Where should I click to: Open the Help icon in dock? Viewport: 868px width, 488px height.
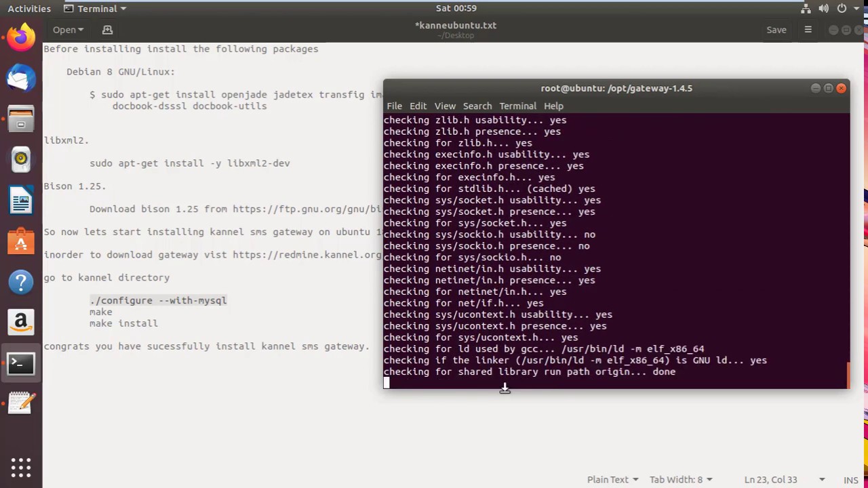(21, 282)
